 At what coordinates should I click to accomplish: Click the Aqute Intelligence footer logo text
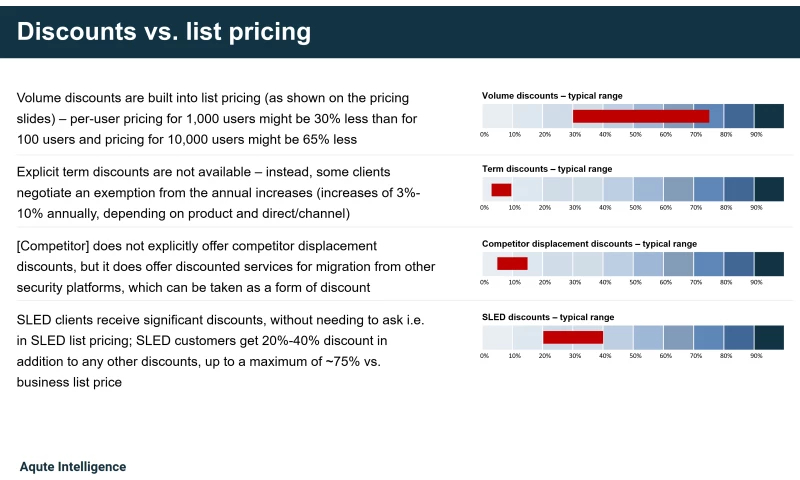pyautogui.click(x=73, y=467)
